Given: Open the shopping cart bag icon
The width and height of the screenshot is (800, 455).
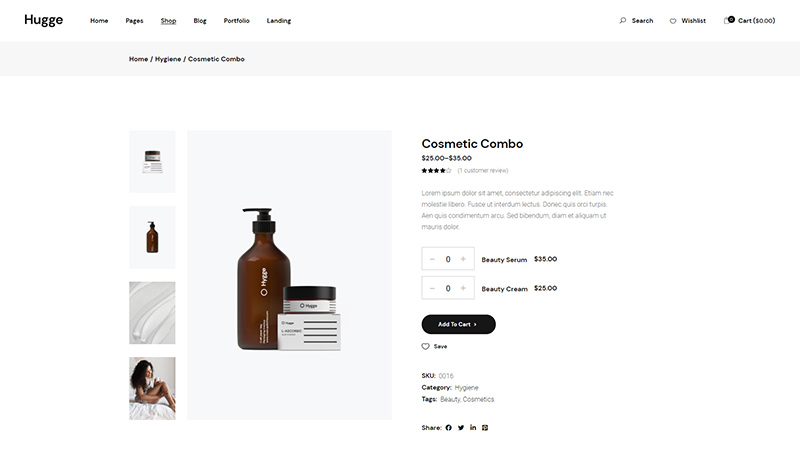Looking at the screenshot, I should click(729, 20).
